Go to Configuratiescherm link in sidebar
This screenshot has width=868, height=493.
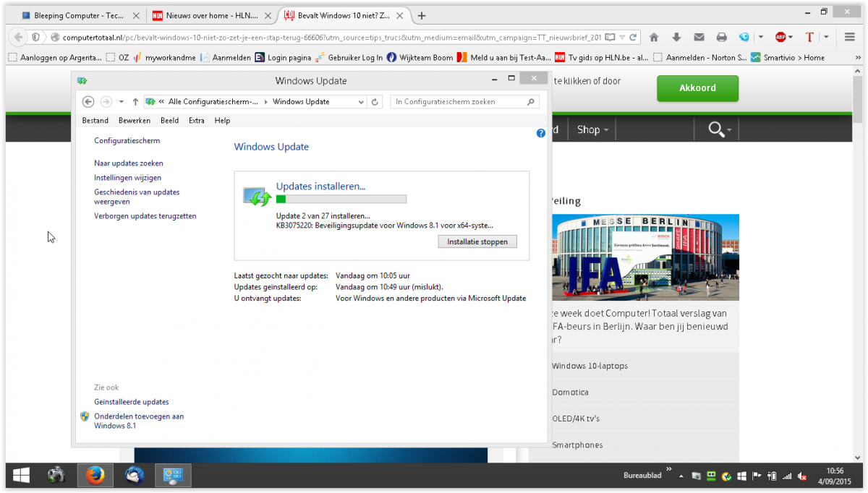point(127,141)
